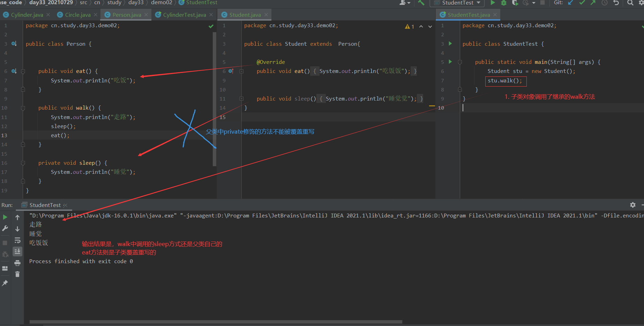
Task: Click Up the Stack Trace arrow
Action: (x=17, y=217)
